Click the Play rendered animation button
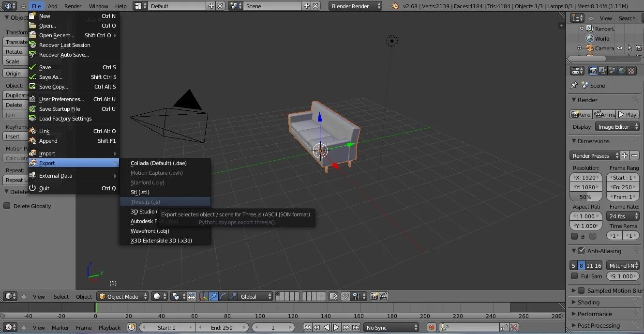Screen dimensions: 644x334 (628, 115)
